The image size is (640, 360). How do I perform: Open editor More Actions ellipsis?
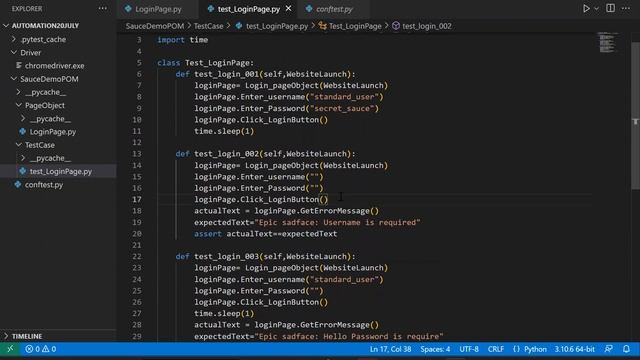pos(626,9)
